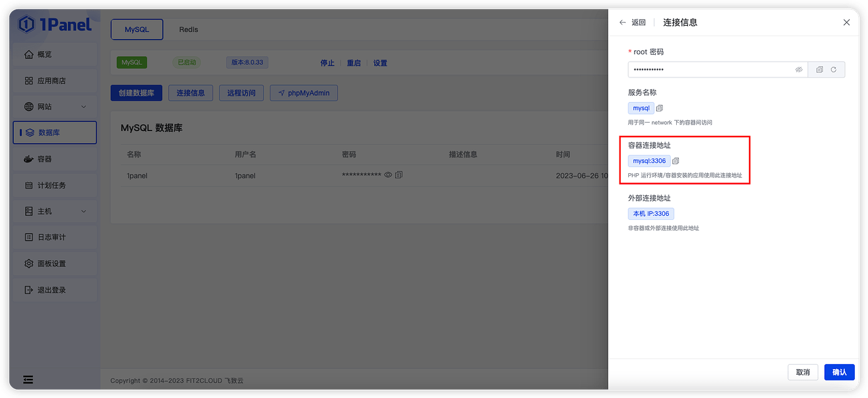The image size is (868, 398).
Task: Click the 已启动 status tag
Action: [x=187, y=62]
